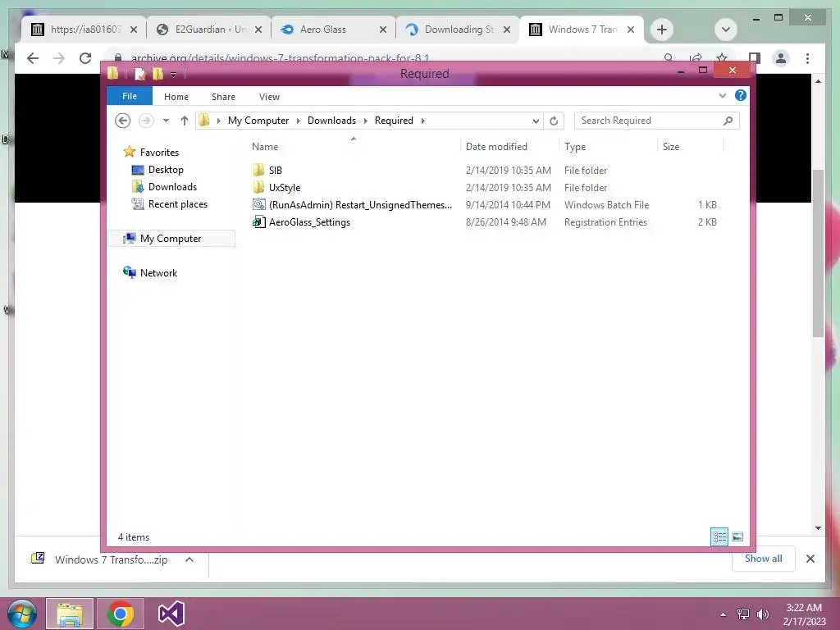Open the File menu tab
The image size is (840, 630).
(130, 96)
